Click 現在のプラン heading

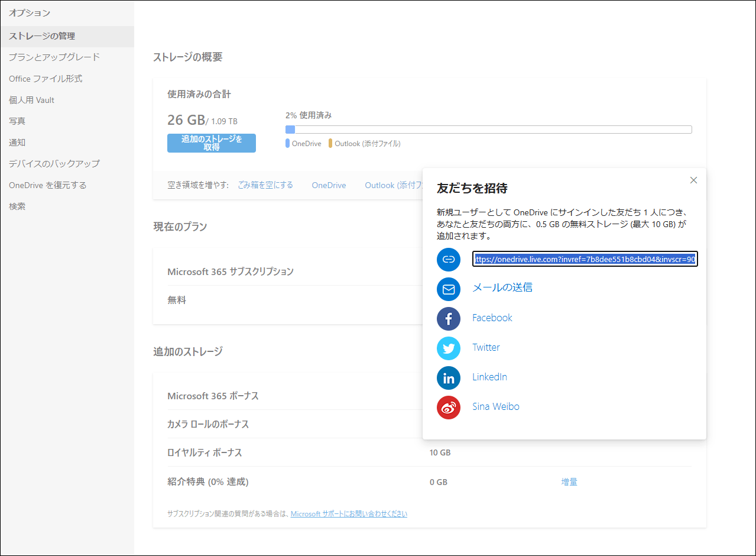click(x=180, y=227)
